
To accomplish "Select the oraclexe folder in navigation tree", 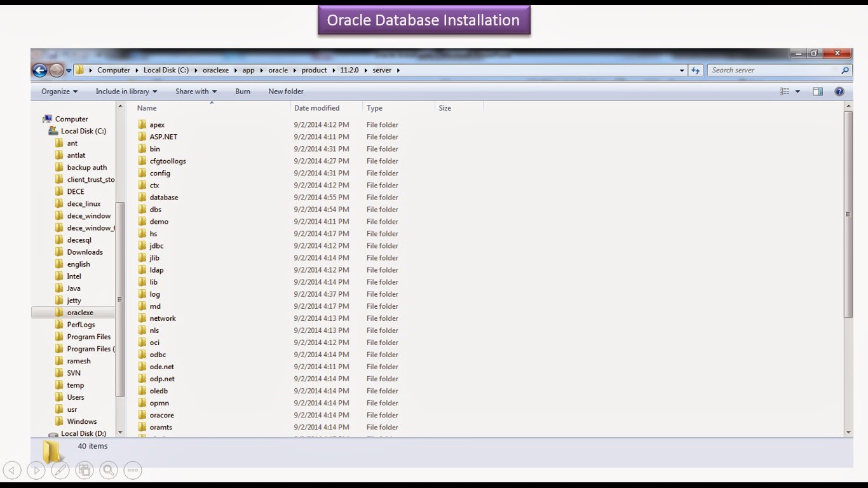I will click(80, 313).
